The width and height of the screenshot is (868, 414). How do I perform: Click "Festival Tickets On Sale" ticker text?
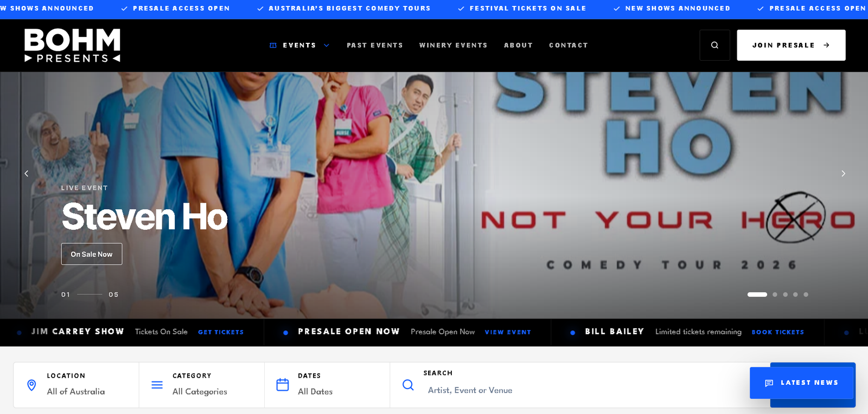click(528, 8)
